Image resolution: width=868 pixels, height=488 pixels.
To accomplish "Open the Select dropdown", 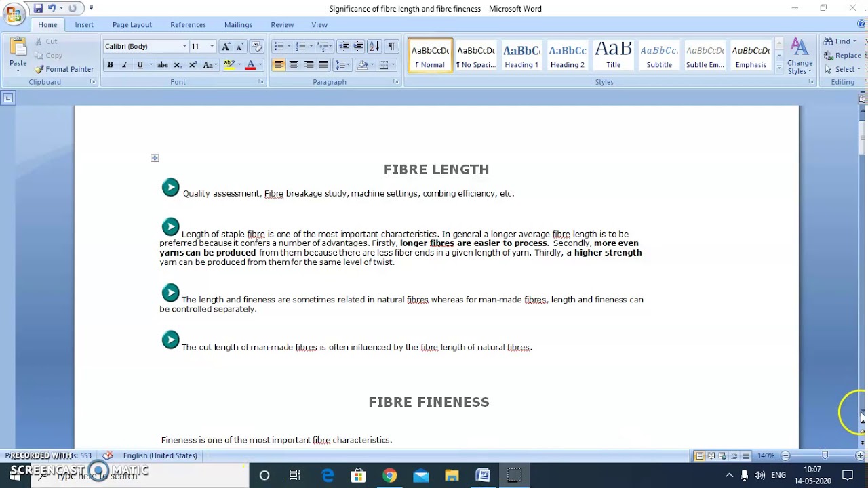I will 842,69.
